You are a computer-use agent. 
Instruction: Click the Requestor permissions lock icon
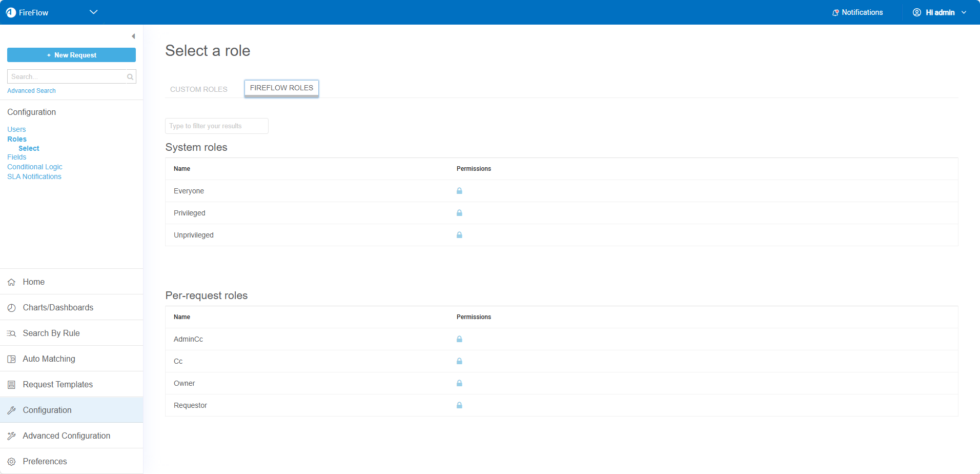pyautogui.click(x=459, y=405)
